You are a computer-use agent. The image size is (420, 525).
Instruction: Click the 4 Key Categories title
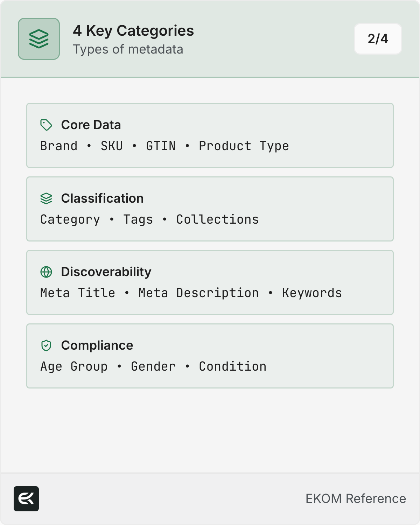(x=133, y=31)
